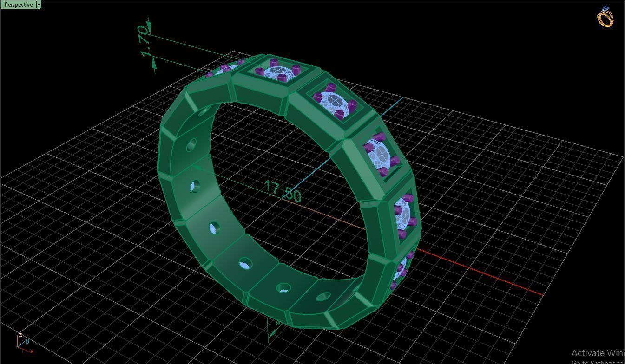Click the XYZ axis indicator icon

tap(25, 343)
